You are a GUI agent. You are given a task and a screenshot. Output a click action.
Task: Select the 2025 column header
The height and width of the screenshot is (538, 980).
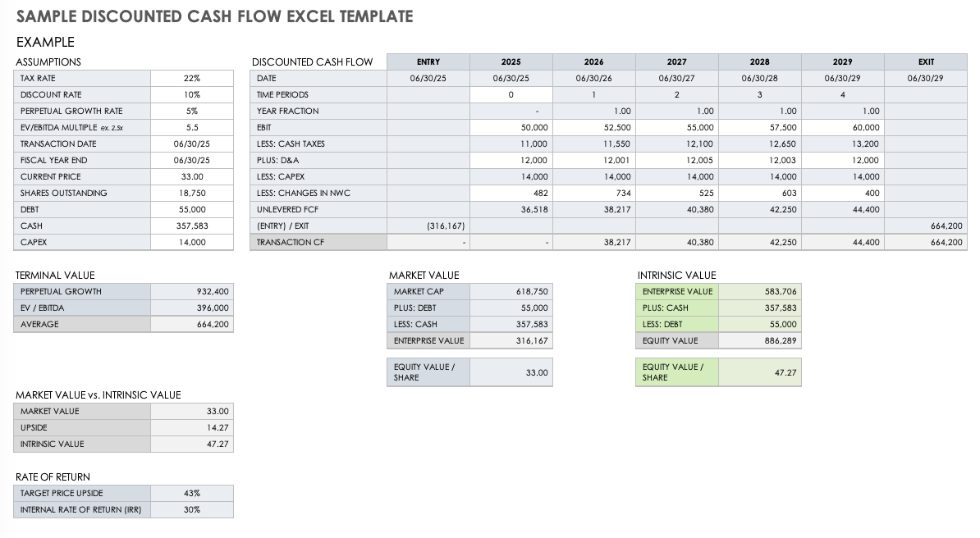point(511,62)
